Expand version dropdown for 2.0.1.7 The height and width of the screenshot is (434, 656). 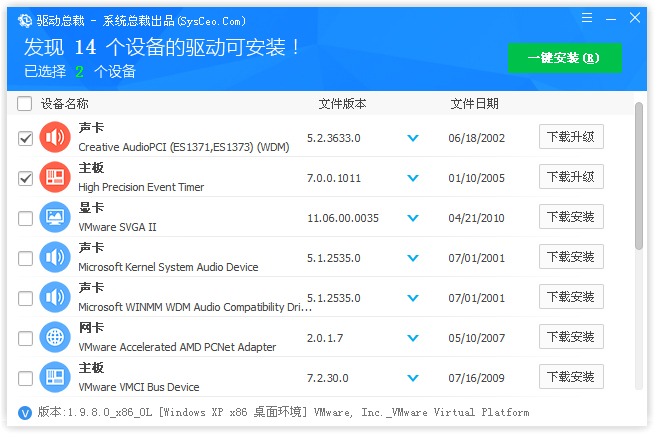[413, 338]
